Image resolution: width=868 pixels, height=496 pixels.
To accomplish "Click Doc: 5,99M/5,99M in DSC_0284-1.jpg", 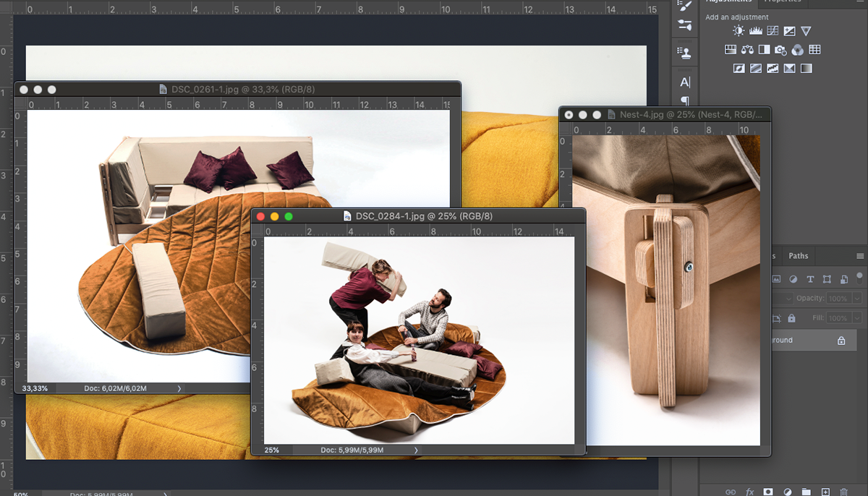I will pyautogui.click(x=352, y=450).
